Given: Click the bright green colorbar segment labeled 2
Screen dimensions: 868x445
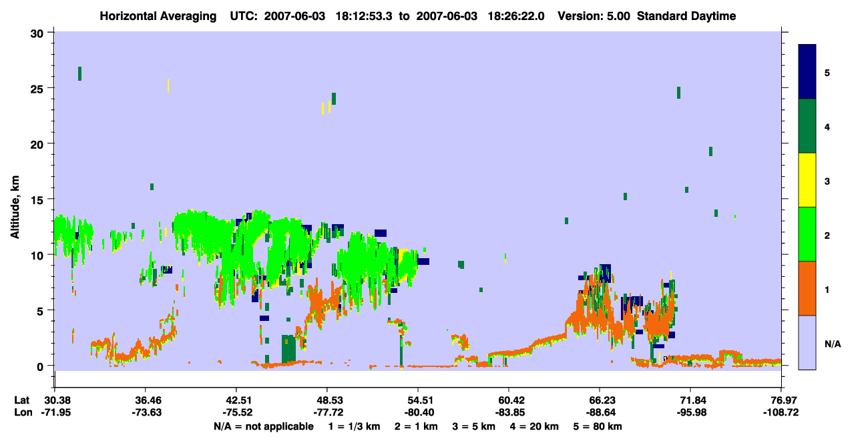Looking at the screenshot, I should [807, 234].
